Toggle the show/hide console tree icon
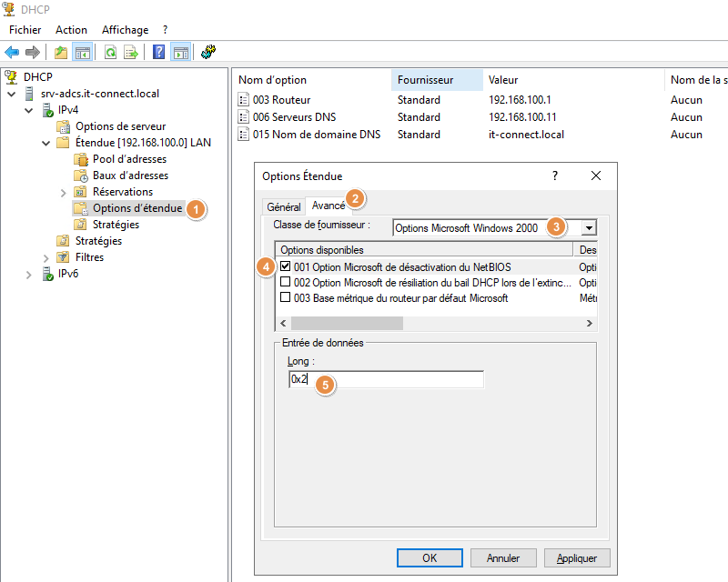 coord(83,52)
